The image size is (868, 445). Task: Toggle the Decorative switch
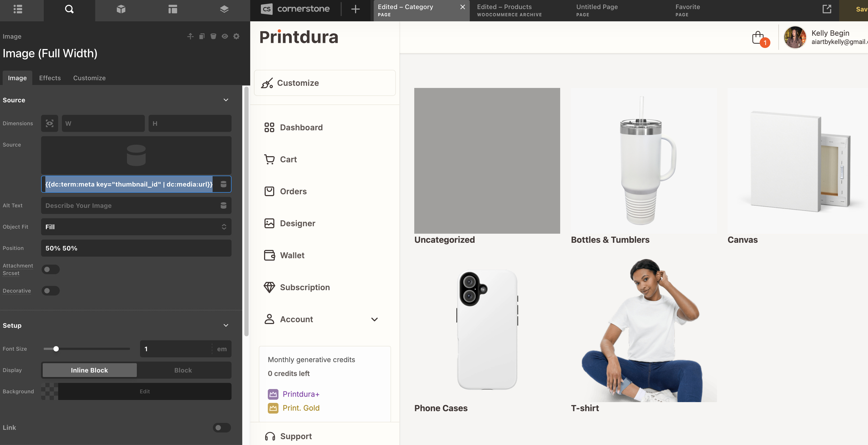tap(50, 290)
